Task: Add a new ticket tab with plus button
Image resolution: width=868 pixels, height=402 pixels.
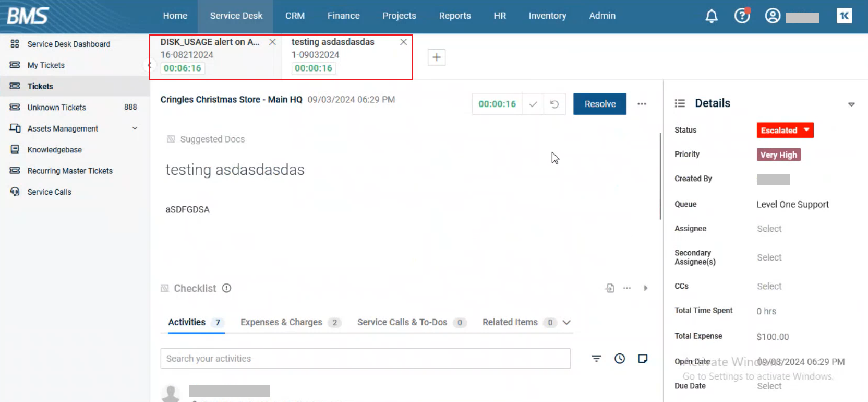Action: coord(437,57)
